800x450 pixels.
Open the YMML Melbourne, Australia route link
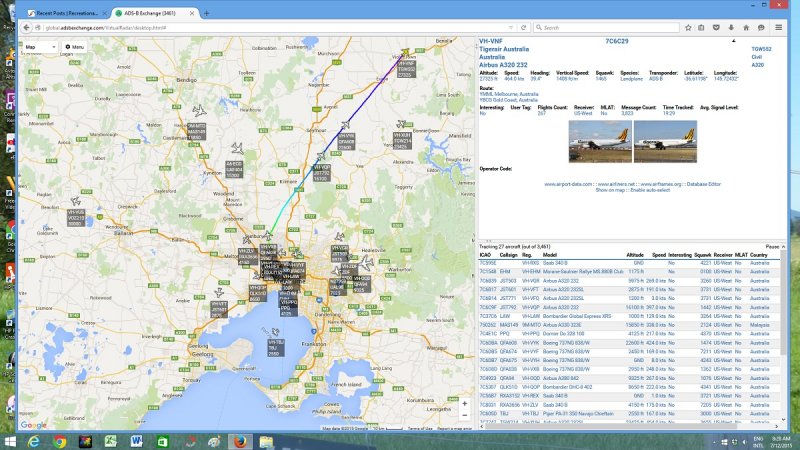509,94
